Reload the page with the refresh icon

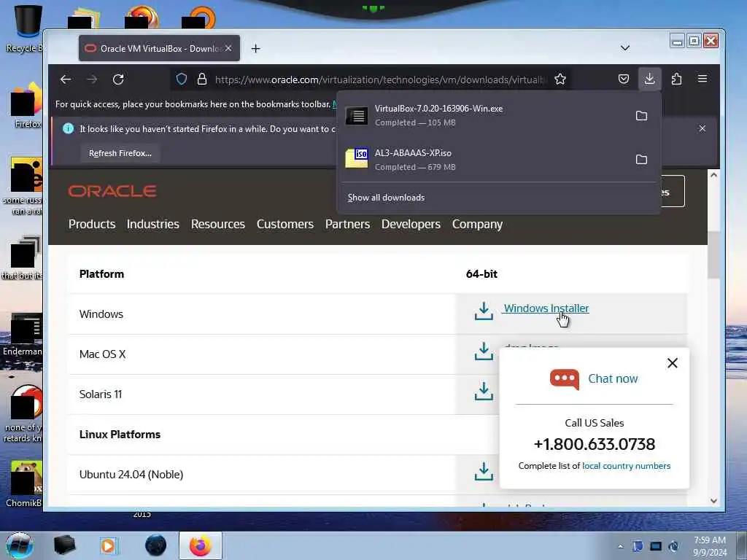pyautogui.click(x=118, y=79)
